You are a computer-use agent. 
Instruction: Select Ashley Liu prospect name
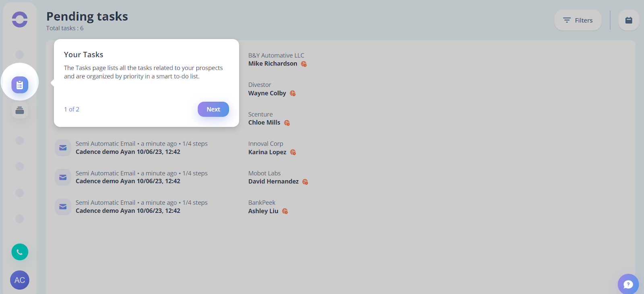click(263, 211)
